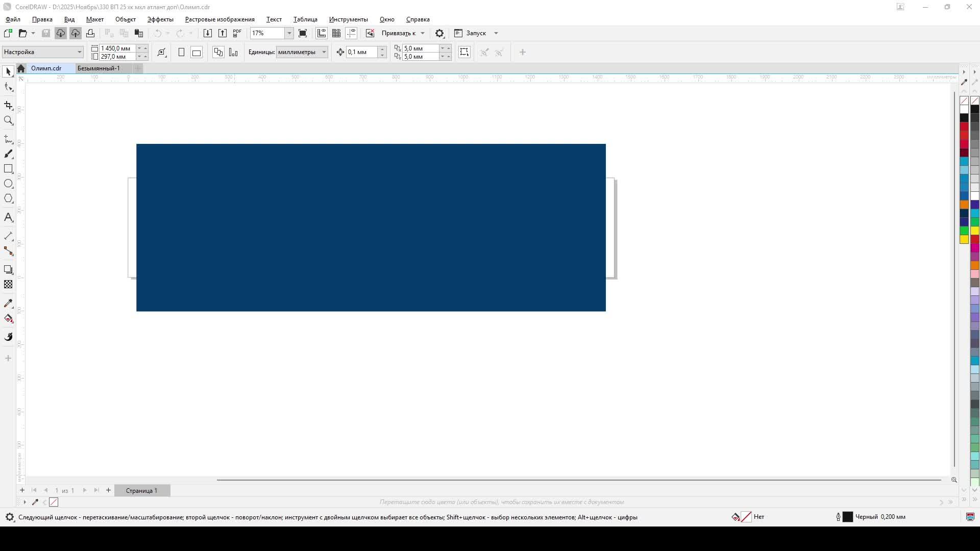Expand the Привязать к dropdown
980x551 pixels.
click(x=423, y=33)
